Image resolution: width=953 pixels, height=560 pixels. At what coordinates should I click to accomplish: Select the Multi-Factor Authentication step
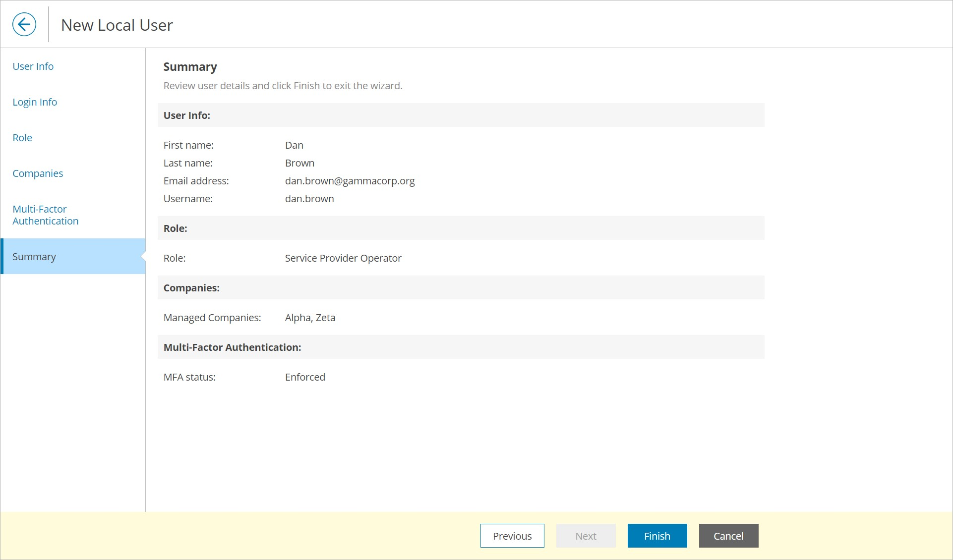(45, 215)
